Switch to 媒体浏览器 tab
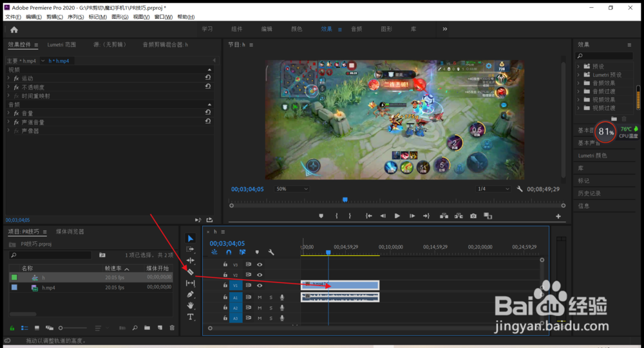This screenshot has height=348, width=644. (70, 232)
